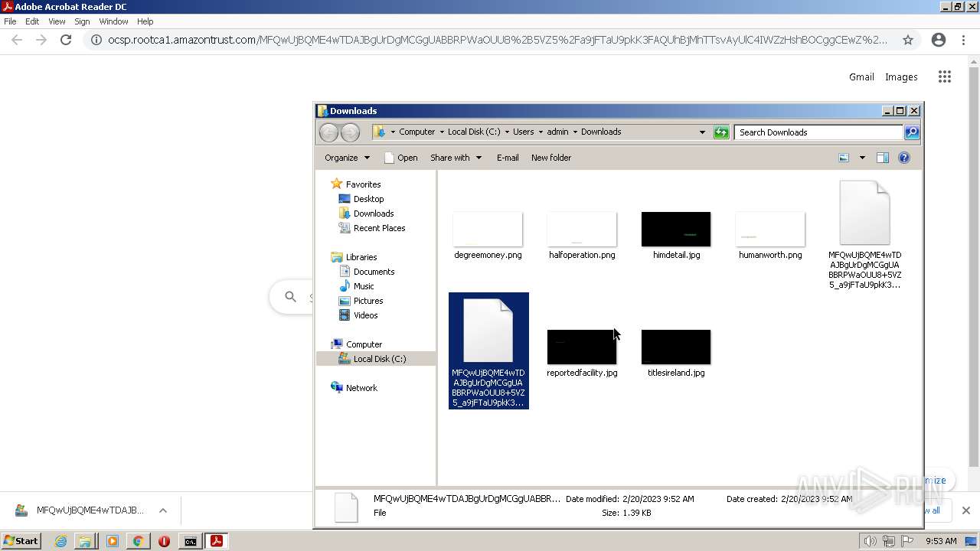Reload the browser page
The height and width of the screenshot is (551, 980).
coord(66,40)
